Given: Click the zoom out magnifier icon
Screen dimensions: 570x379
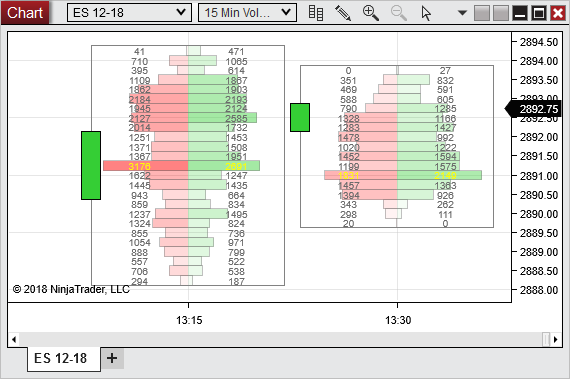Looking at the screenshot, I should click(x=398, y=13).
